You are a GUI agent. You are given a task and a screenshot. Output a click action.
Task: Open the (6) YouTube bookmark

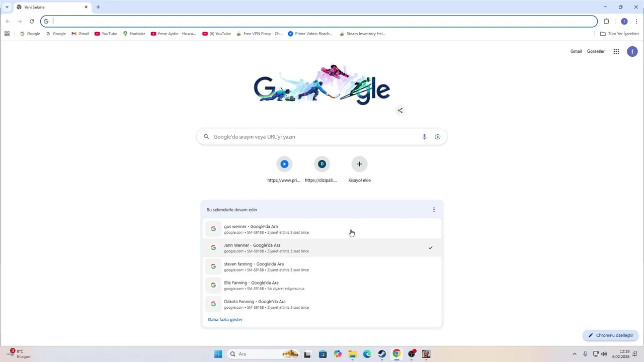tap(216, 34)
